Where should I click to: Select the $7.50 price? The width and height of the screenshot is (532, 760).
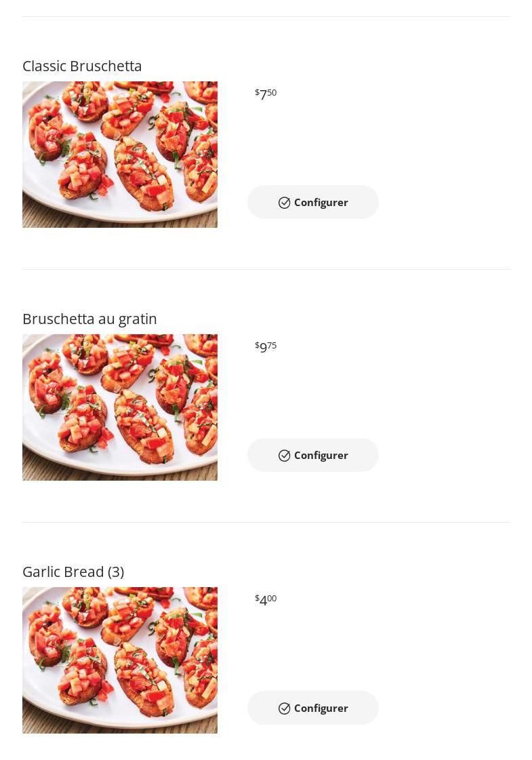pyautogui.click(x=266, y=94)
